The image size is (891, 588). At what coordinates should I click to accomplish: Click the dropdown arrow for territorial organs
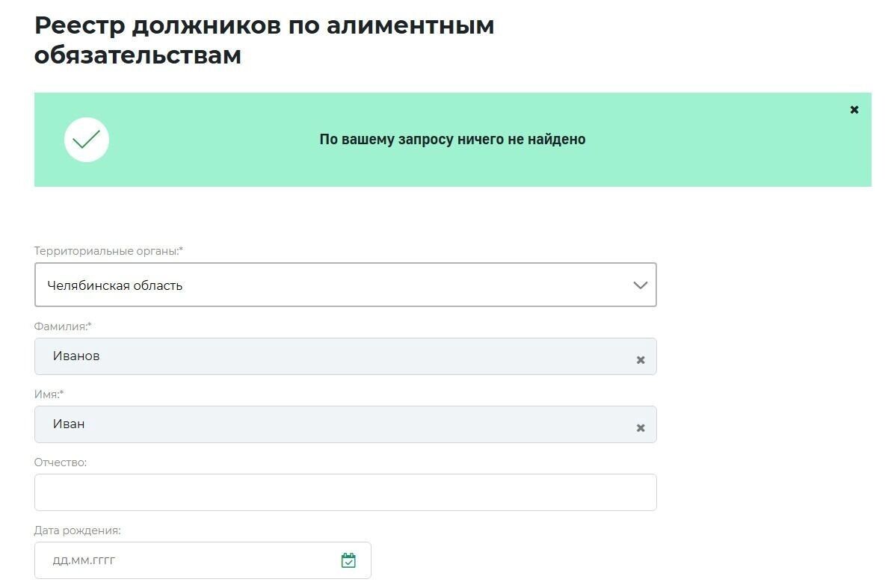[639, 285]
